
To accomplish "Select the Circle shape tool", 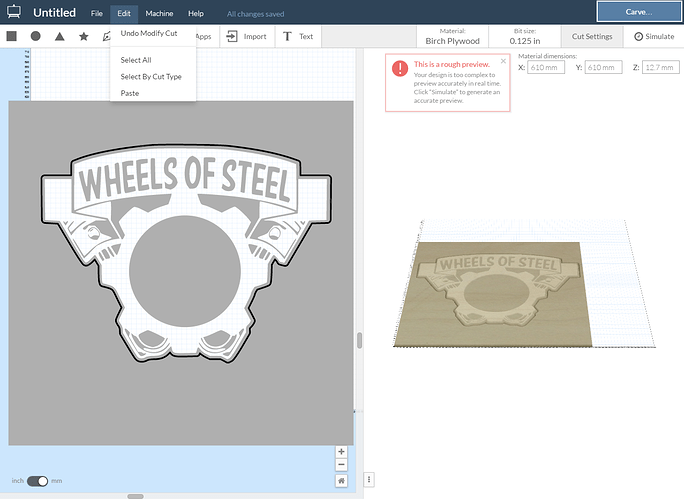I will [36, 36].
